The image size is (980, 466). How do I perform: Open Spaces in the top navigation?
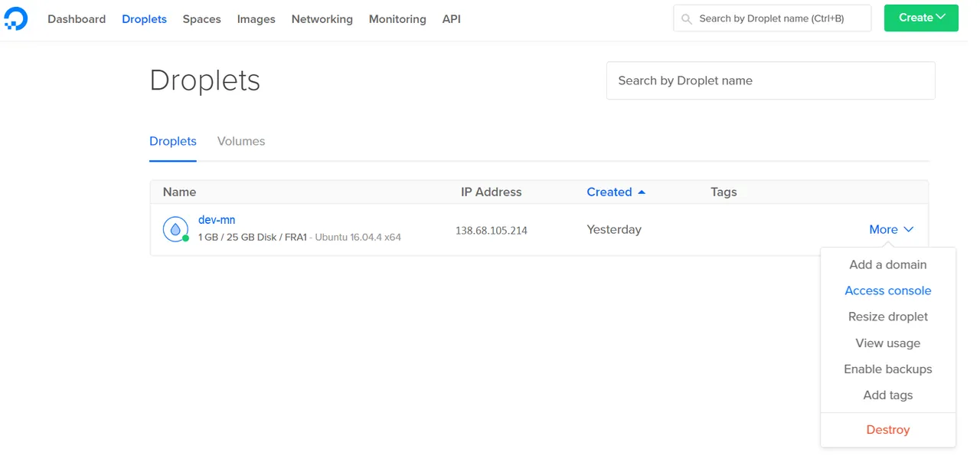[202, 19]
